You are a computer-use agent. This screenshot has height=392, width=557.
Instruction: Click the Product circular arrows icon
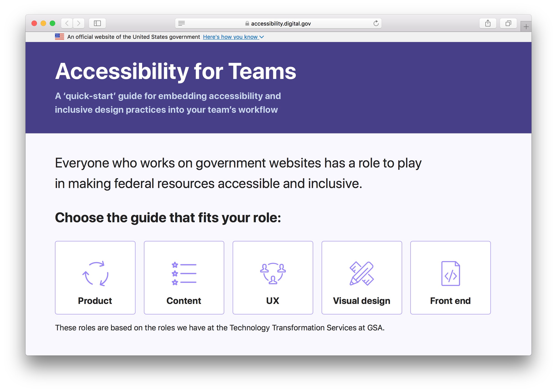95,274
